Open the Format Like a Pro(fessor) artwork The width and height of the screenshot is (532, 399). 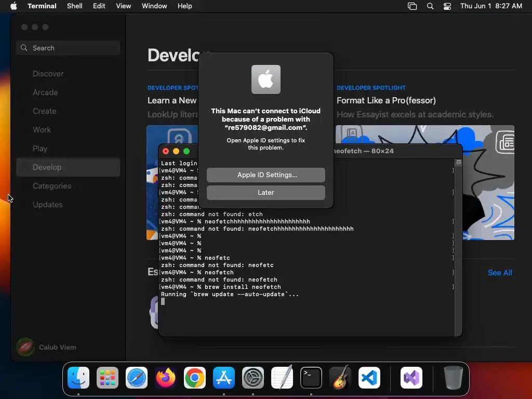(488, 183)
